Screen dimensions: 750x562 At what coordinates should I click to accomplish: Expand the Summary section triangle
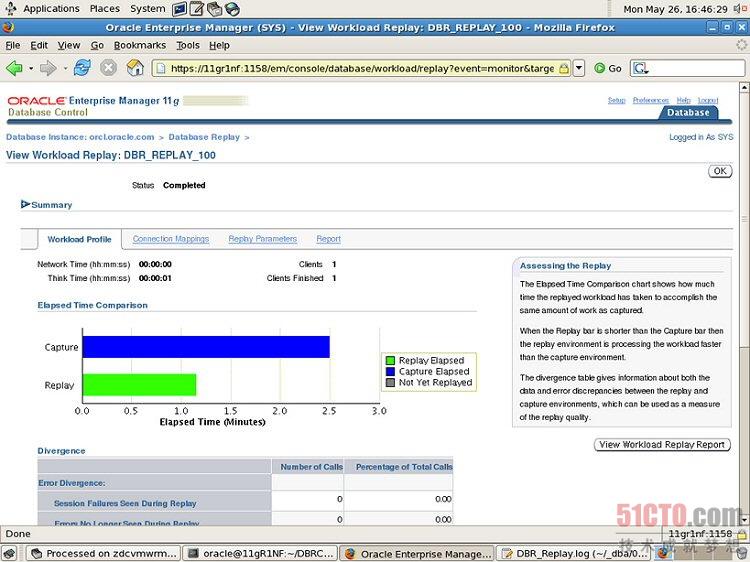point(25,204)
